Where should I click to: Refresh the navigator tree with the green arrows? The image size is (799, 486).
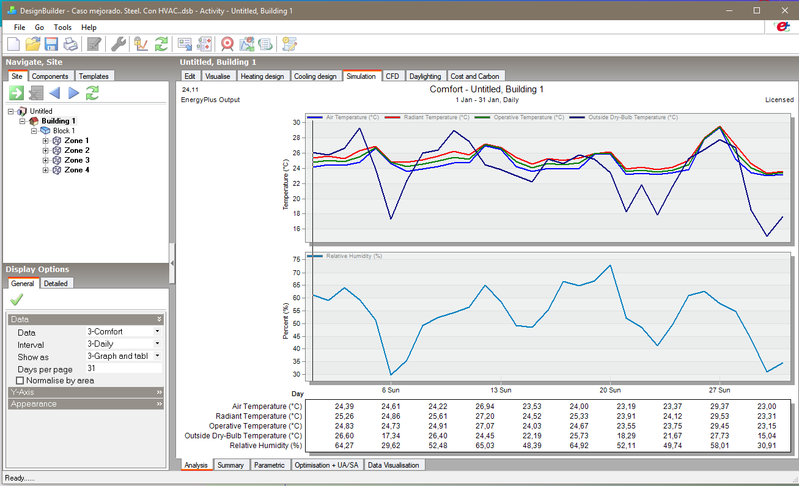coord(92,93)
